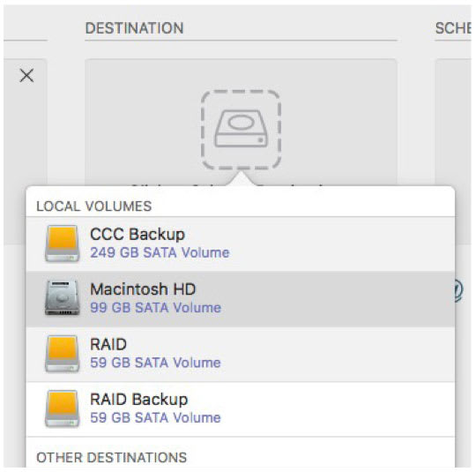Click the "OTHER DESTINATIONS" section header
Image resolution: width=476 pixels, height=472 pixels.
click(112, 458)
